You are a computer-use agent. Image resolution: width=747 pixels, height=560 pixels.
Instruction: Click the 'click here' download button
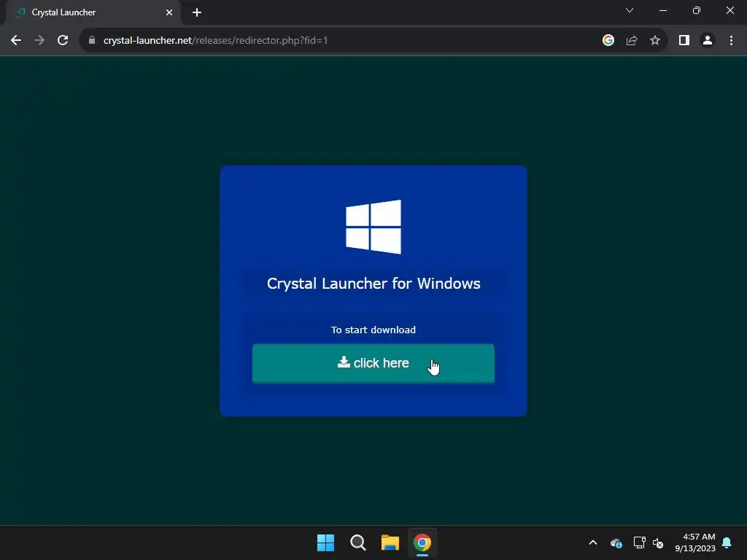click(x=373, y=363)
